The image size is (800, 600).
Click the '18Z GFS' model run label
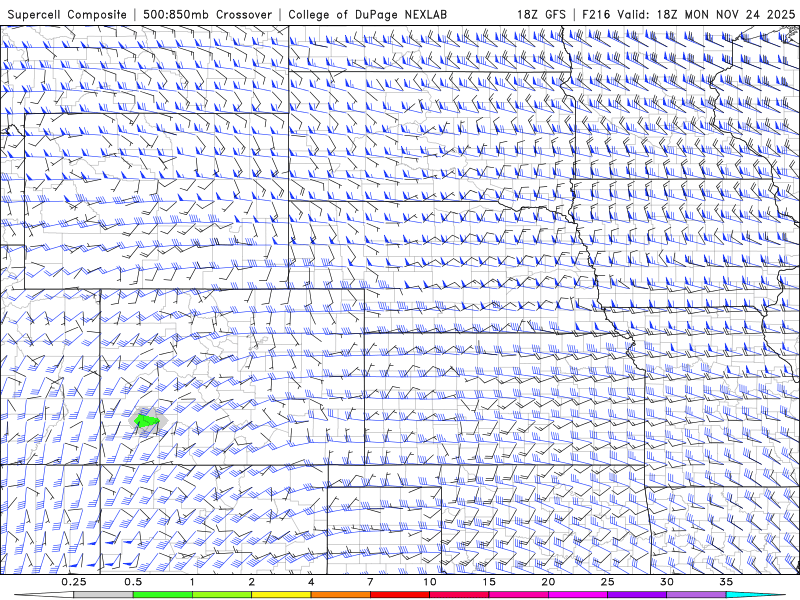pyautogui.click(x=541, y=15)
